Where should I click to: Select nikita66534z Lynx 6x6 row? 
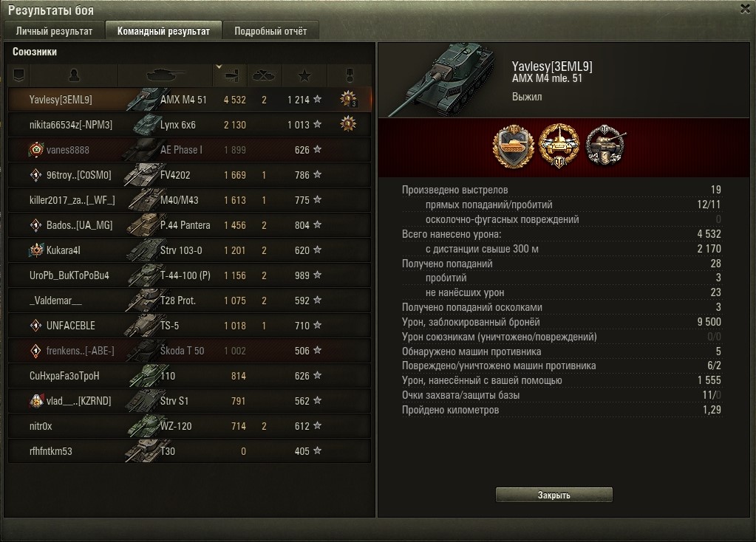click(x=190, y=125)
